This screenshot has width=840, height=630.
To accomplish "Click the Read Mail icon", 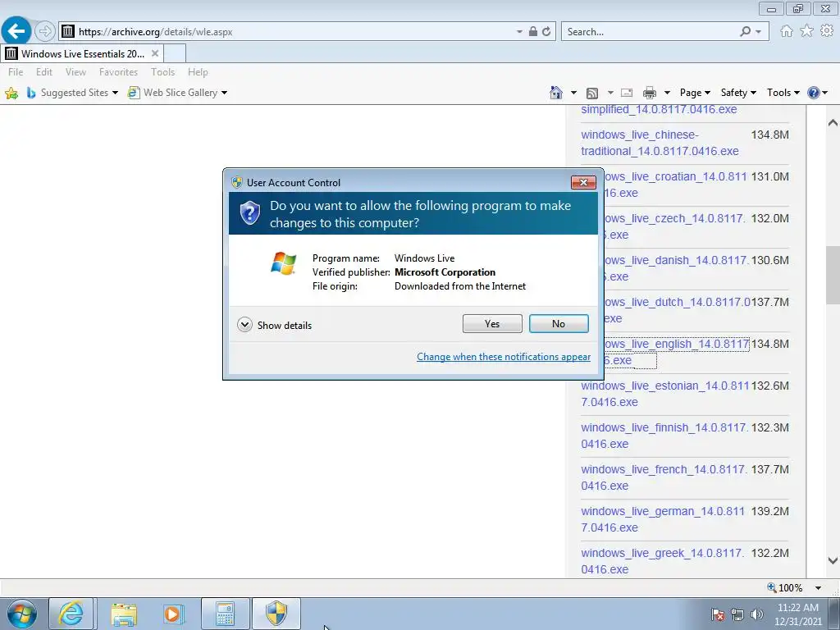I will click(626, 93).
